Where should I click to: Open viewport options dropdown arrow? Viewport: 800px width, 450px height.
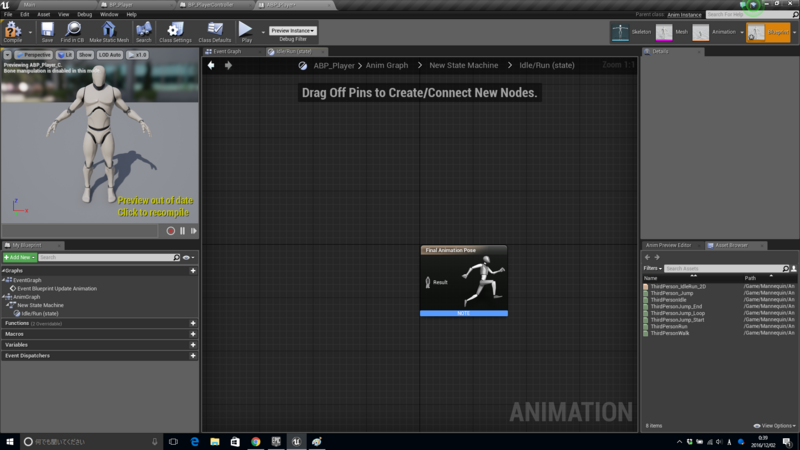point(8,55)
